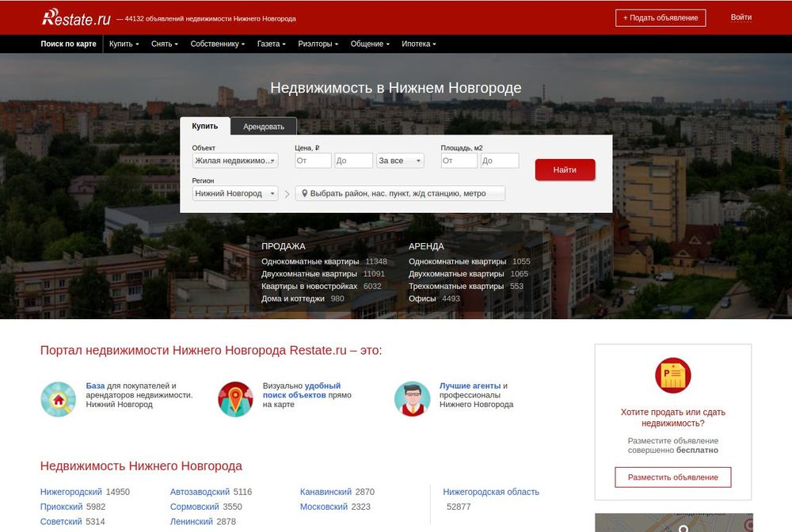The image size is (792, 532).
Task: Click the map pin search icon
Action: 235,399
